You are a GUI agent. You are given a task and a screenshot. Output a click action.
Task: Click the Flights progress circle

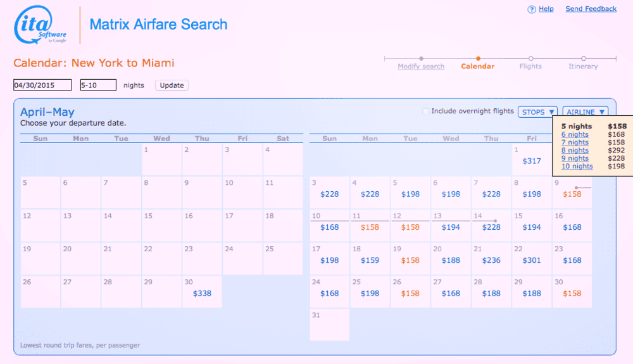(531, 58)
